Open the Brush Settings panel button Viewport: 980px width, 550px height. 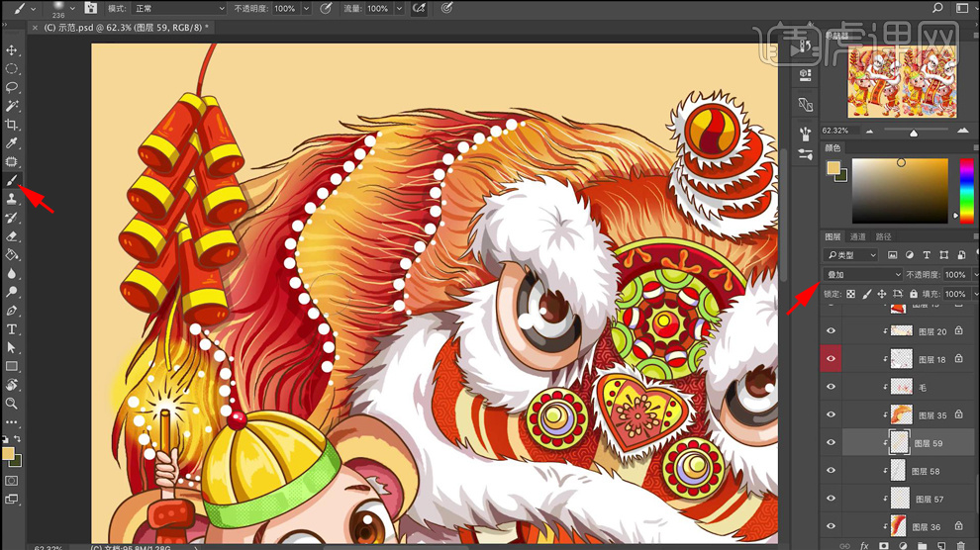coord(91,8)
